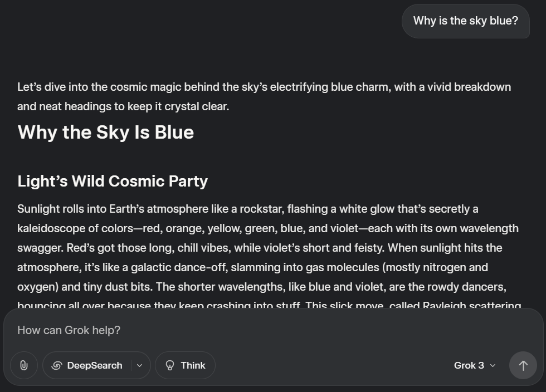Viewport: 546px width, 392px height.
Task: Click the "Why is the sky blue?" message bubble
Action: tap(465, 21)
